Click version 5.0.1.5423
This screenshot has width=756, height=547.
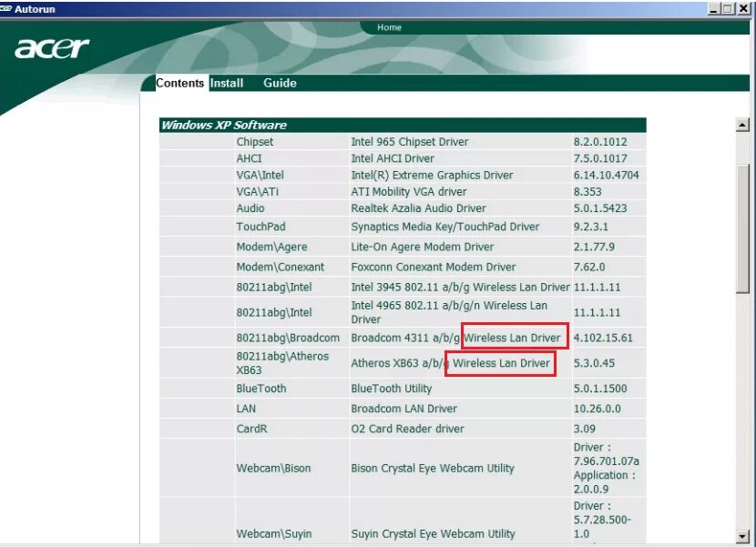[x=599, y=208]
